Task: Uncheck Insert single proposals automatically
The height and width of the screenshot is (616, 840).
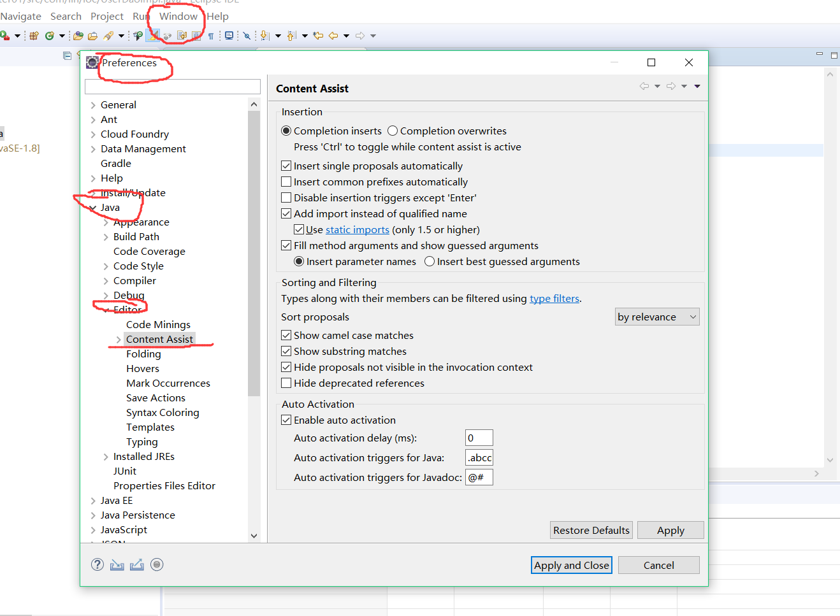Action: tap(287, 166)
